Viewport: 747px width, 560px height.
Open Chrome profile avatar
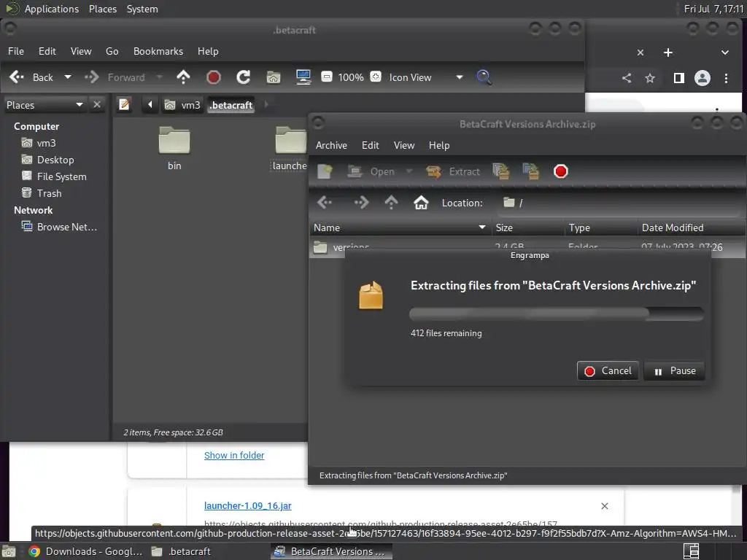(x=703, y=78)
